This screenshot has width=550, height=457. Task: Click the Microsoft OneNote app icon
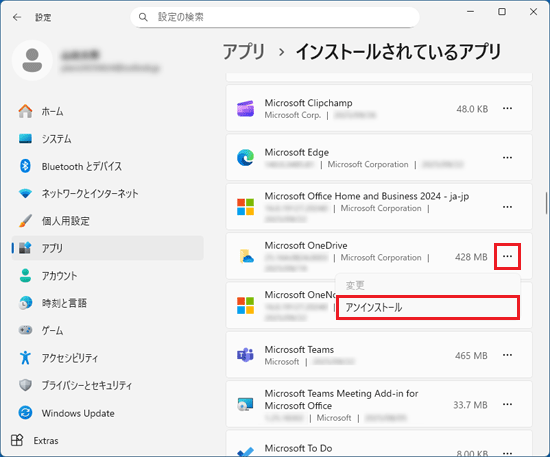point(246,305)
